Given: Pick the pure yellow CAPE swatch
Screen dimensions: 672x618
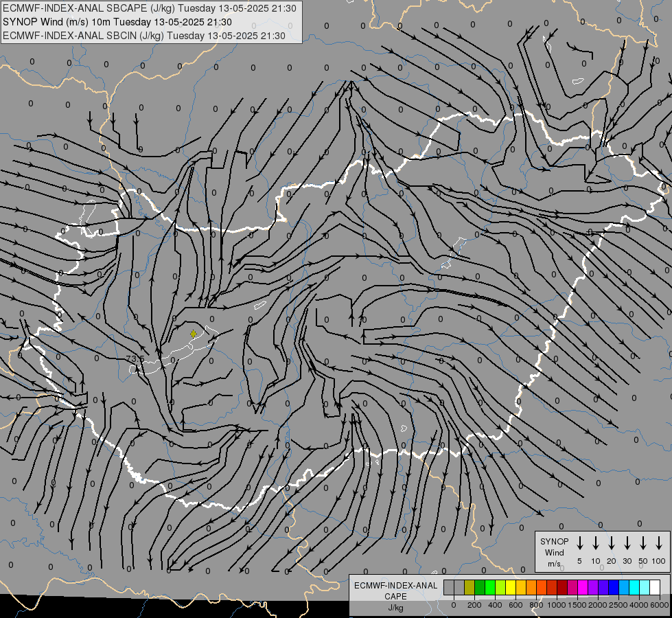Looking at the screenshot, I should (511, 587).
